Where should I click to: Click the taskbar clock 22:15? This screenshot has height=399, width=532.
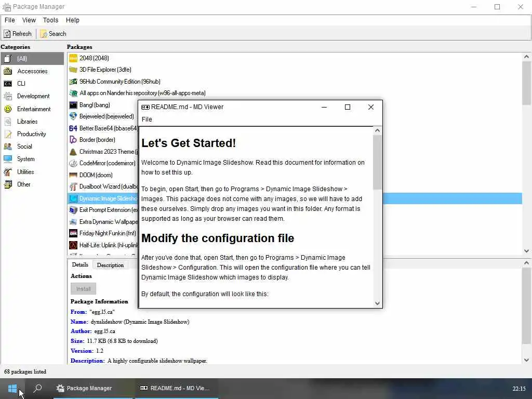pyautogui.click(x=519, y=389)
